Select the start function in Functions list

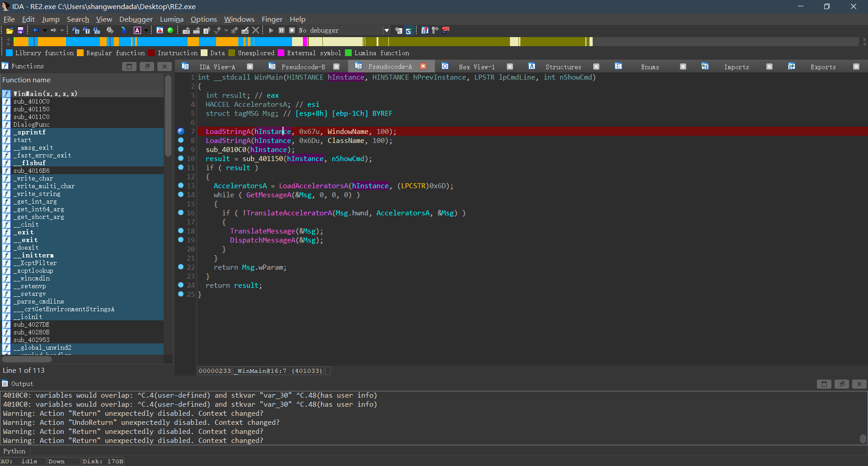tap(22, 140)
